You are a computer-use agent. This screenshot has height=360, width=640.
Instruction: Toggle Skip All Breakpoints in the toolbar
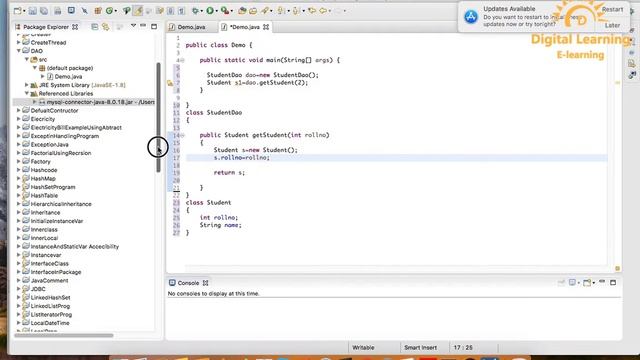click(x=84, y=11)
